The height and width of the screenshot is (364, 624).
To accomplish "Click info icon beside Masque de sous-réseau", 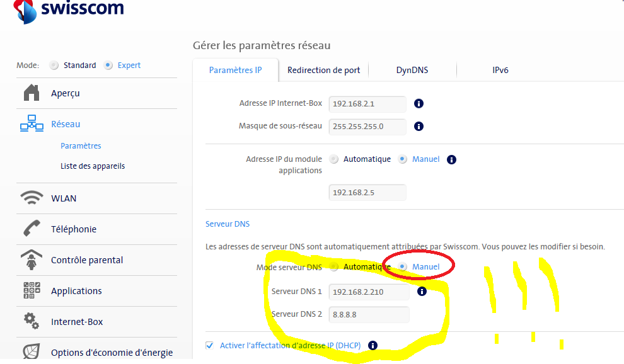I will (x=419, y=126).
